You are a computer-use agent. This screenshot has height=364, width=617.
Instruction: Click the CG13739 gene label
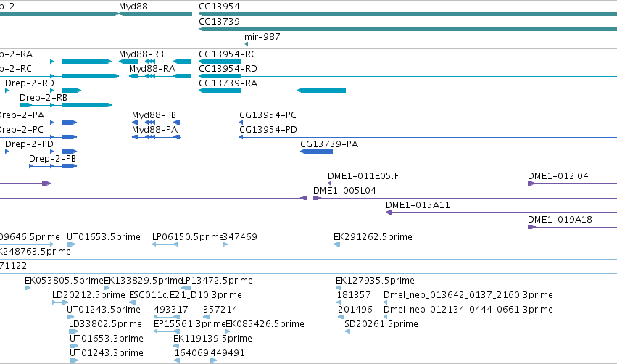pyautogui.click(x=219, y=21)
